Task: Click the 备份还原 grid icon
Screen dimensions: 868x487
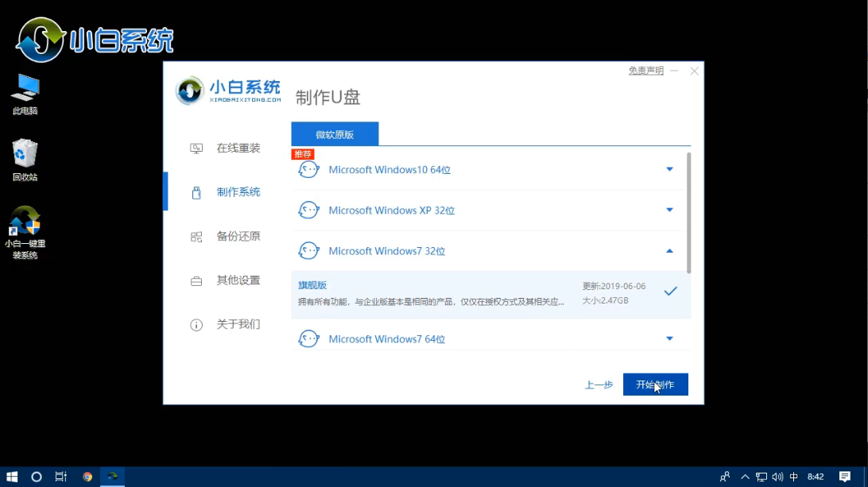Action: [196, 237]
